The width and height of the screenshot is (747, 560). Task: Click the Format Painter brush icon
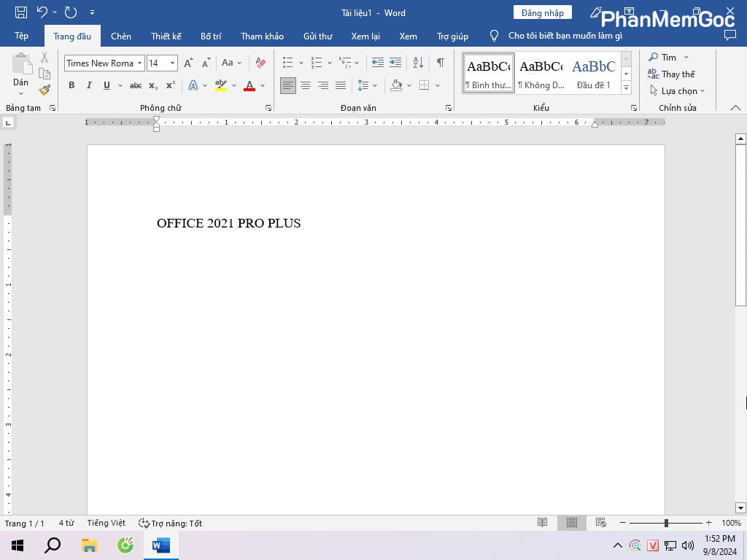coord(44,90)
